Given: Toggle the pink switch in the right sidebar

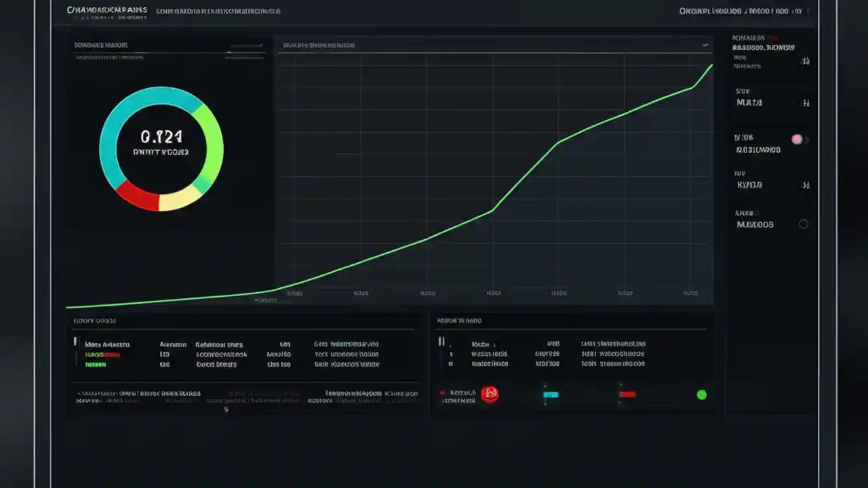Looking at the screenshot, I should point(797,139).
